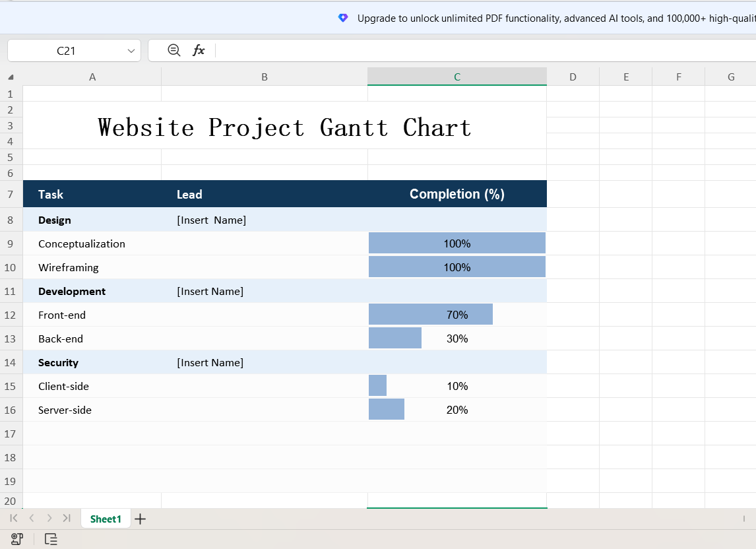Select row 7 header
756x549 pixels.
[11, 195]
